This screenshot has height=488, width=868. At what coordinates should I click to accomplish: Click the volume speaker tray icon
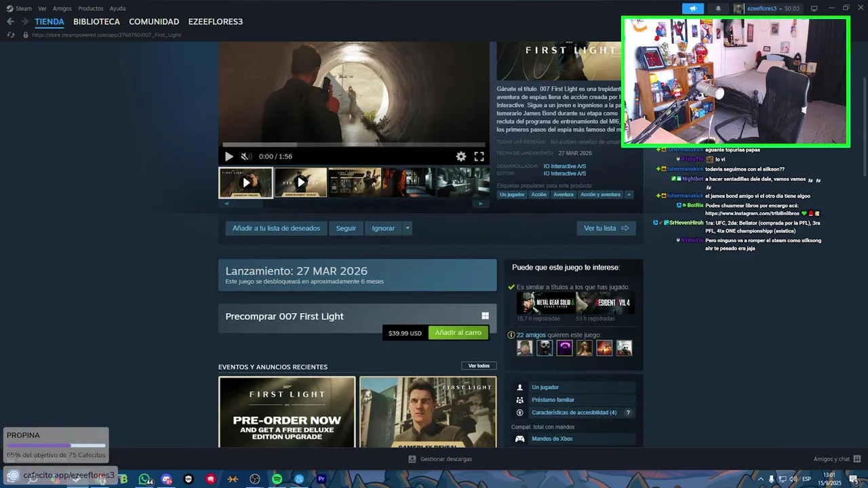[794, 479]
